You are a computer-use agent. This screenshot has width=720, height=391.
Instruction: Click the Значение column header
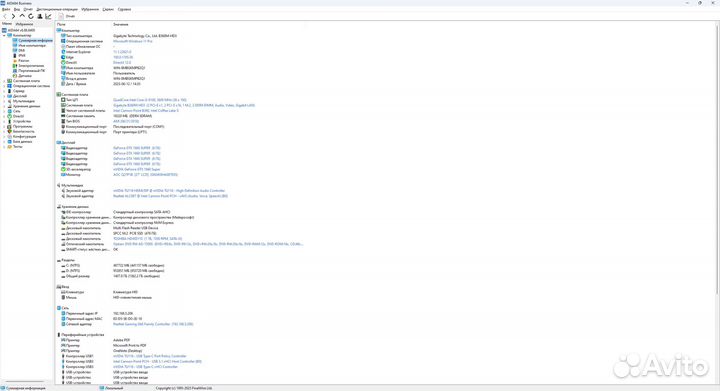121,24
